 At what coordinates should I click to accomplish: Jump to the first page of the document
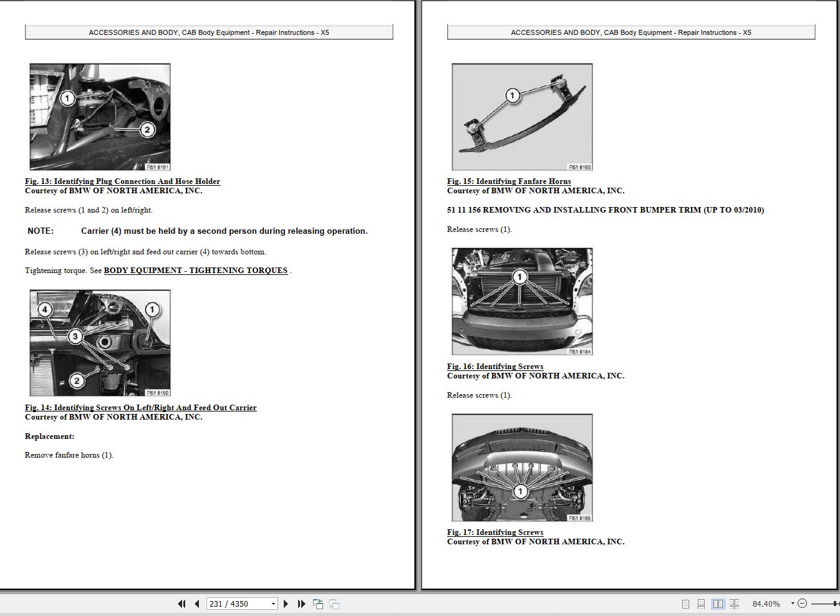click(x=181, y=604)
